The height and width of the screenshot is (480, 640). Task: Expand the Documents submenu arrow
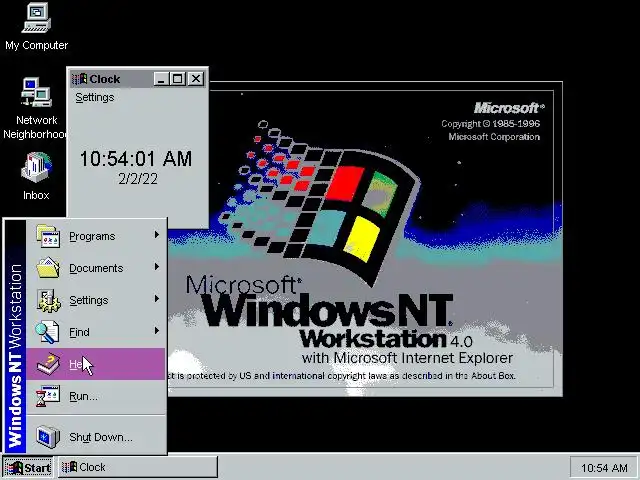click(156, 267)
